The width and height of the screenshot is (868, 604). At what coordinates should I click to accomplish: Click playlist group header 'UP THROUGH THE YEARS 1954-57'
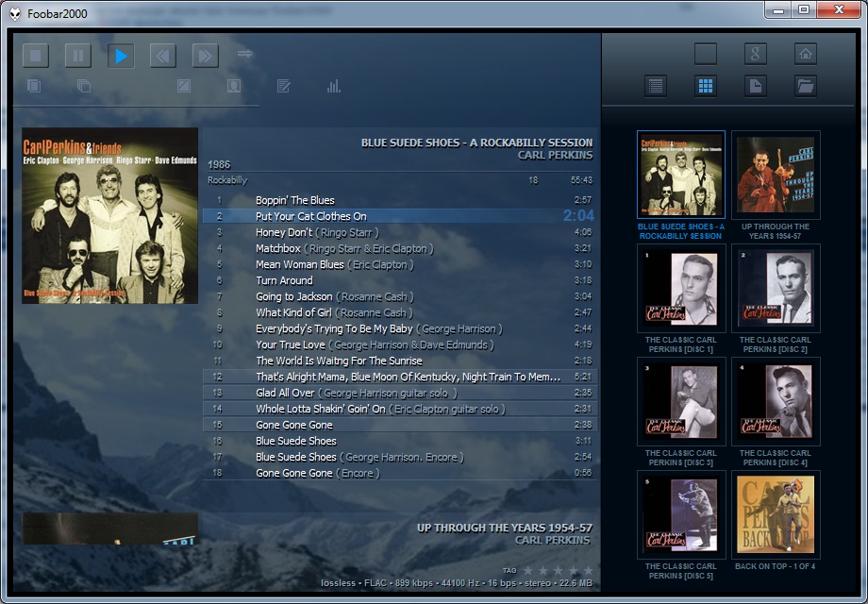[505, 528]
